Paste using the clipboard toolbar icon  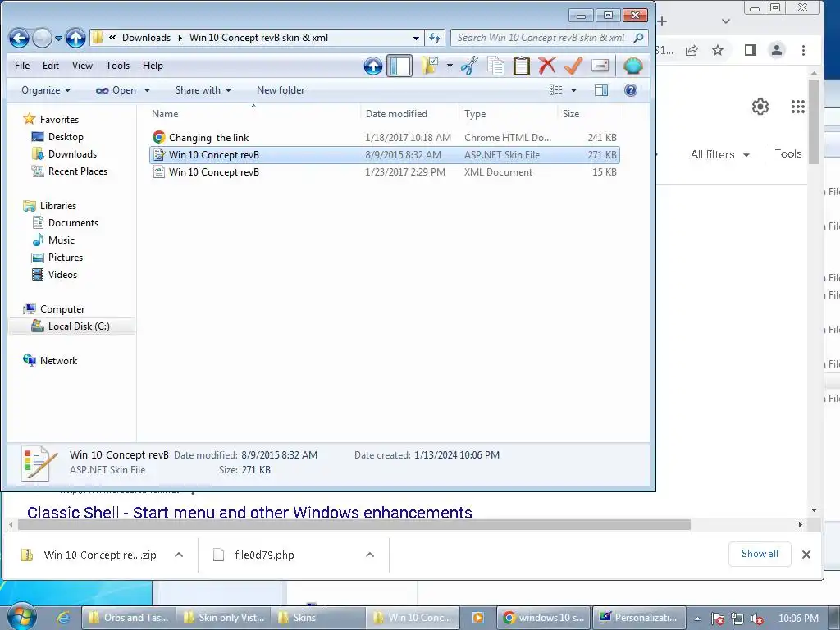[x=521, y=66]
